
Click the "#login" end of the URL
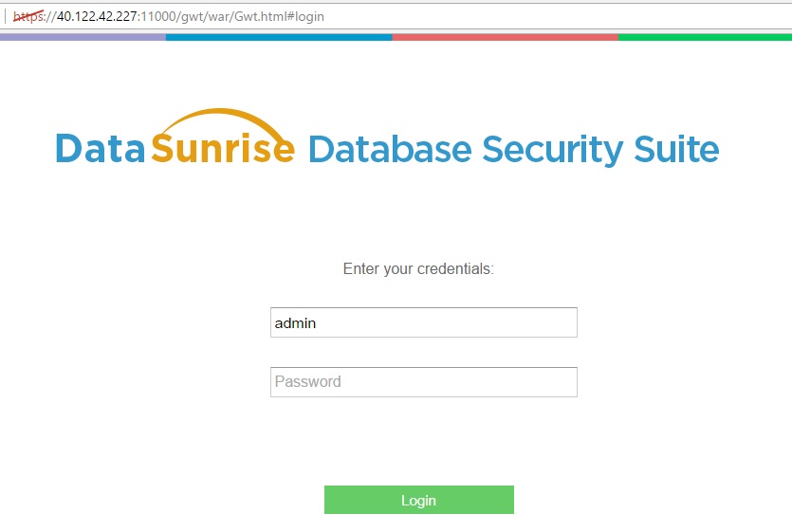tap(304, 16)
